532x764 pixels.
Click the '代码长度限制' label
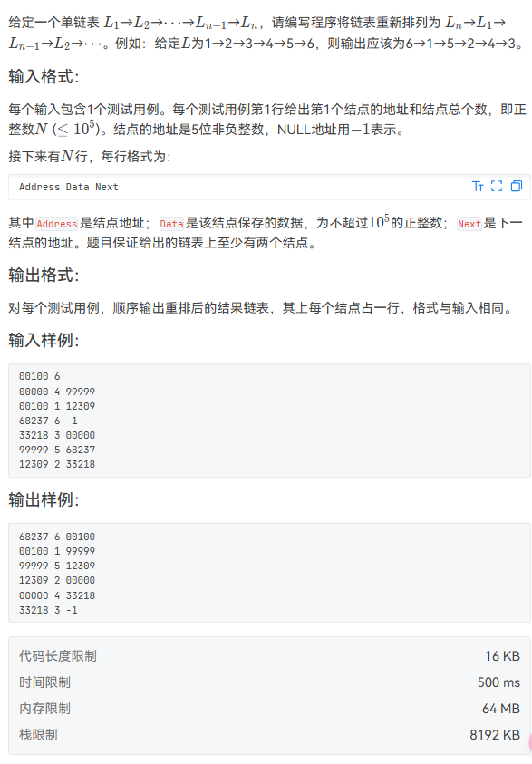point(58,656)
